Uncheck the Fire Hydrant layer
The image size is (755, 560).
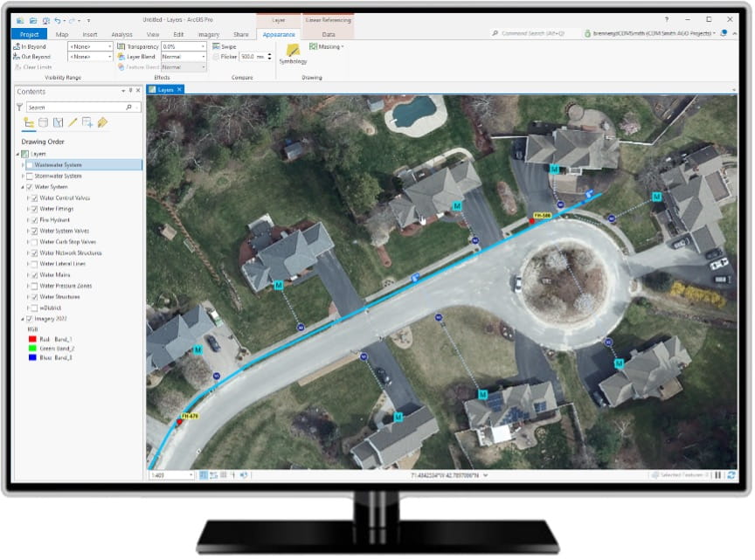point(35,220)
